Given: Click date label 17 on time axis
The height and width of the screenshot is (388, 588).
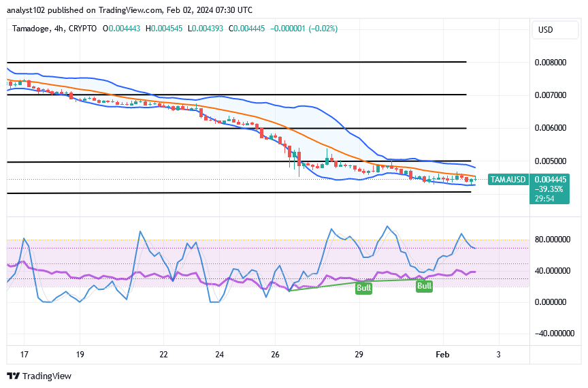Looking at the screenshot, I should point(24,355).
